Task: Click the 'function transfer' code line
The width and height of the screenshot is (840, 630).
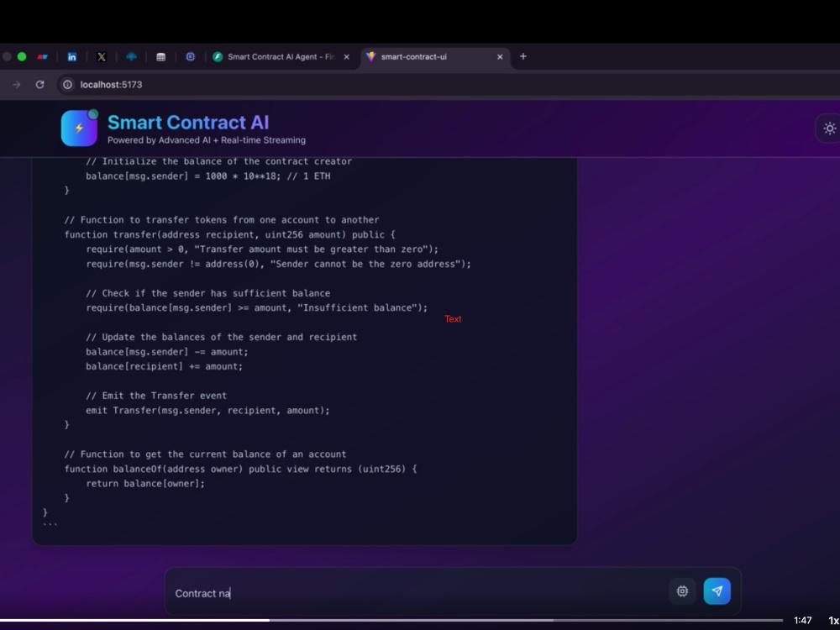Action: (229, 234)
